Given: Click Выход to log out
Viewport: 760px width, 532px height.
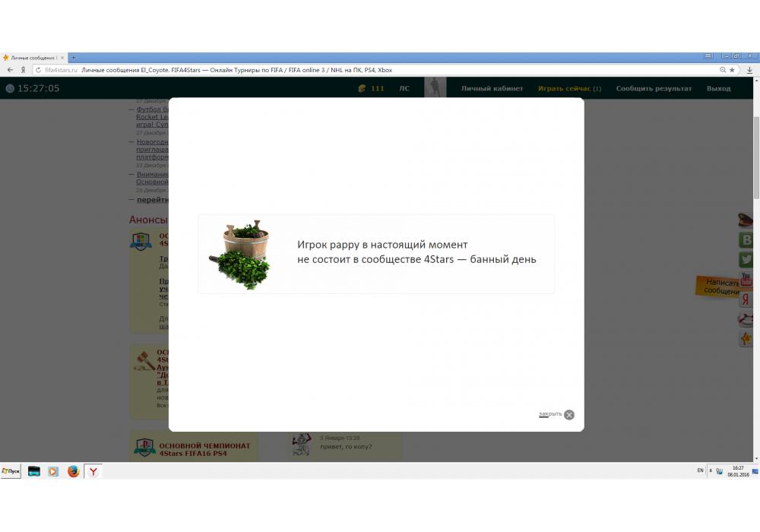Looking at the screenshot, I should pyautogui.click(x=718, y=88).
